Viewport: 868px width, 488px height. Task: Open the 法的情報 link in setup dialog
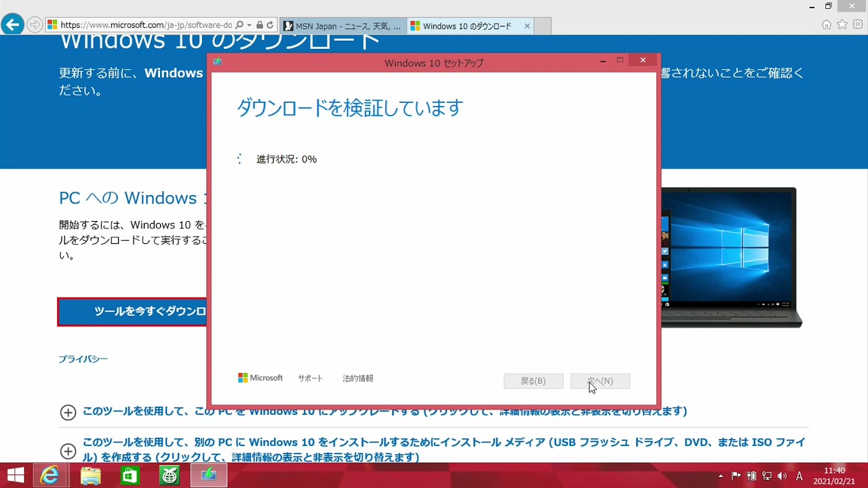click(358, 378)
